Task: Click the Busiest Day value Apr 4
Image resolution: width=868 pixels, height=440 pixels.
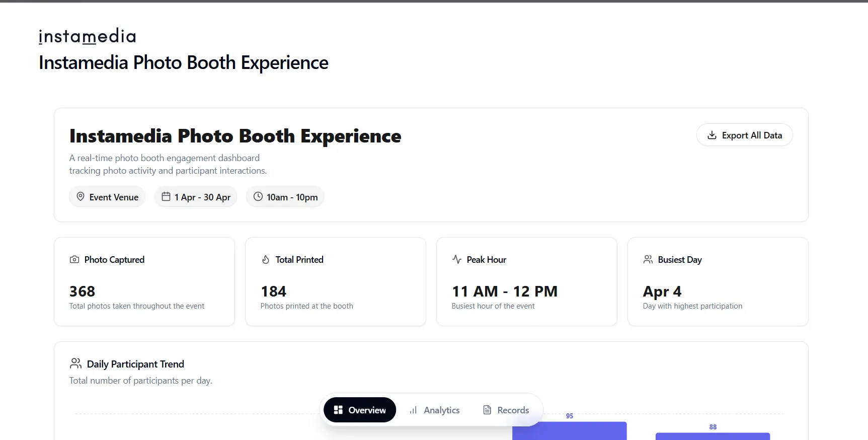Action: [662, 291]
